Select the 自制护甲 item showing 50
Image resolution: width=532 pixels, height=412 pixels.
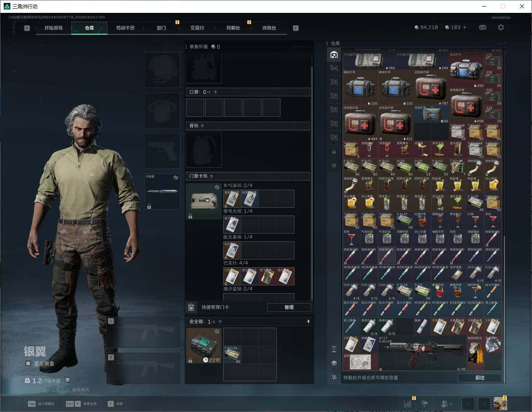[431, 114]
